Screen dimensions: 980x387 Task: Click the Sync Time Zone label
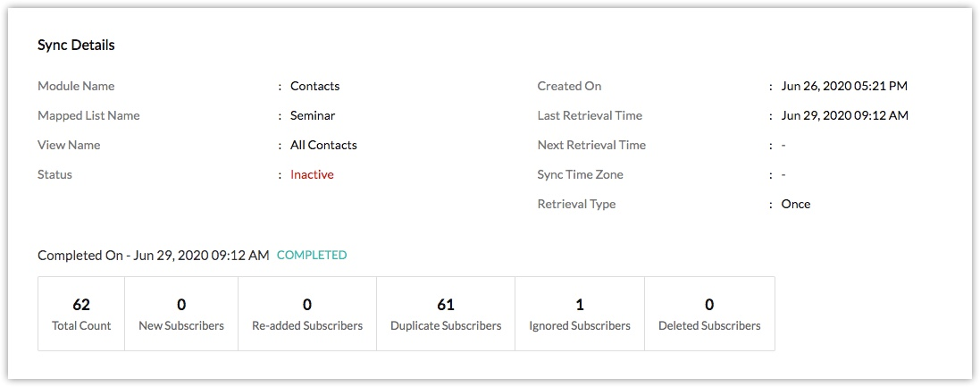tap(578, 174)
